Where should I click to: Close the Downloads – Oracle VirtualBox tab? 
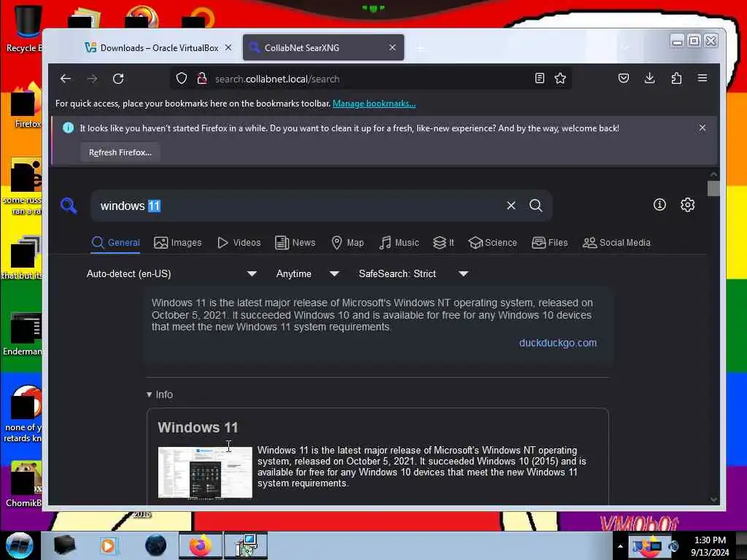(228, 47)
